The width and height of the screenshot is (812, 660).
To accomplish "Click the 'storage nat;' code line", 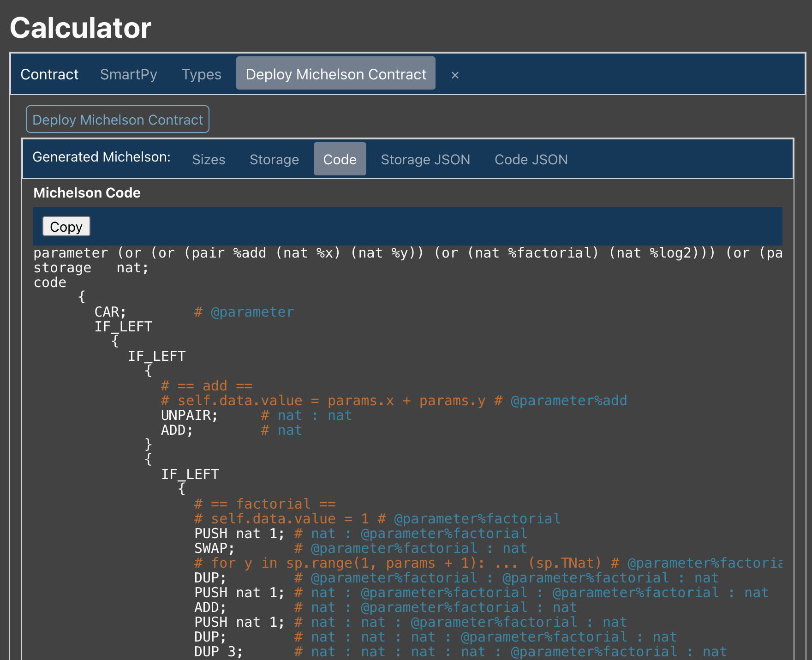I will [91, 268].
